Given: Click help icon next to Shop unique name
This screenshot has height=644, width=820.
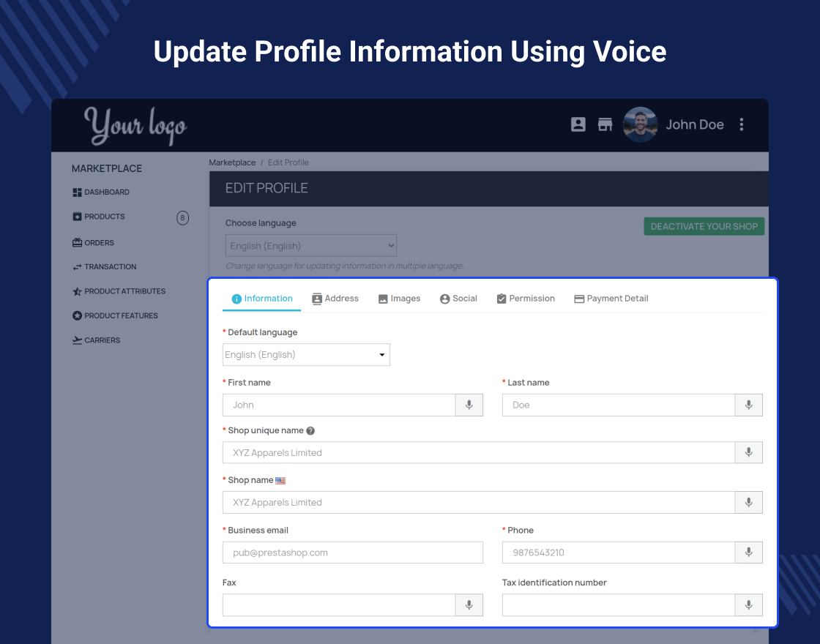Looking at the screenshot, I should pyautogui.click(x=310, y=431).
